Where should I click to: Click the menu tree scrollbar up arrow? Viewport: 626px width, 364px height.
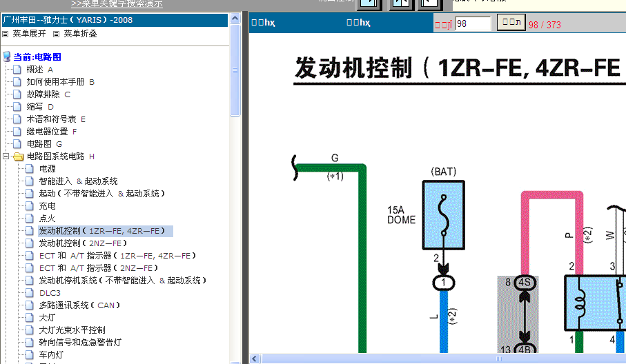tap(235, 19)
